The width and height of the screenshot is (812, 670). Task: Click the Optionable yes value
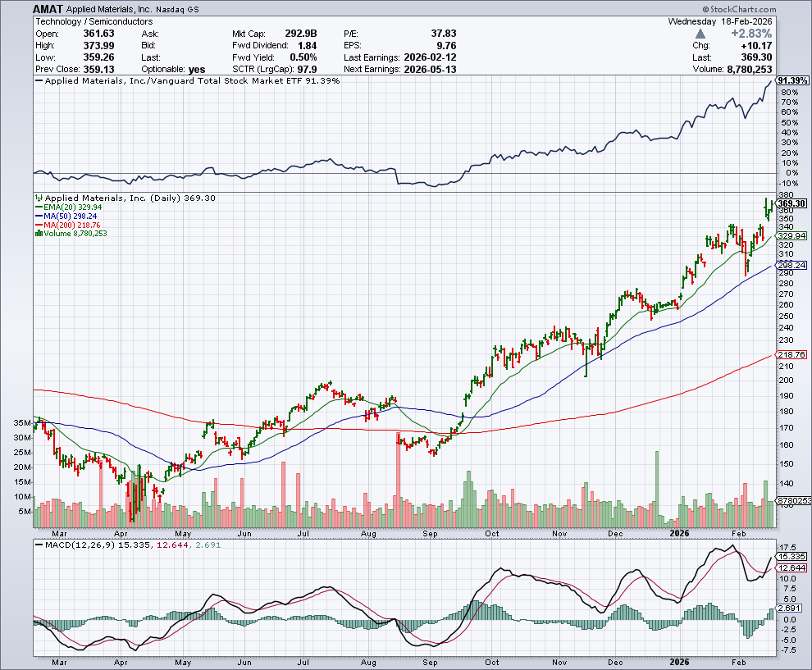pos(198,70)
